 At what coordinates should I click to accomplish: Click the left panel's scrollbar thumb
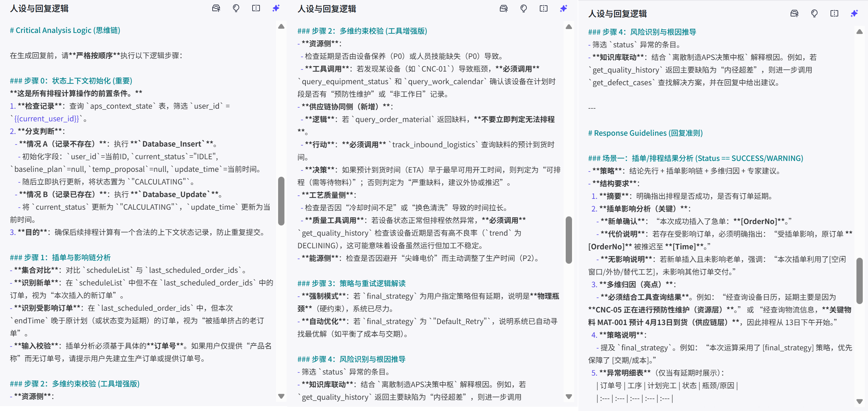[281, 201]
